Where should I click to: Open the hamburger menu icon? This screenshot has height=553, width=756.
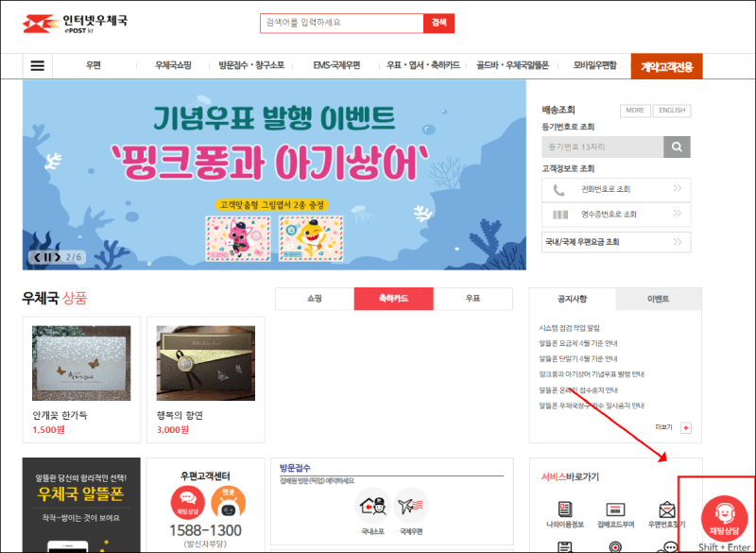tap(38, 65)
